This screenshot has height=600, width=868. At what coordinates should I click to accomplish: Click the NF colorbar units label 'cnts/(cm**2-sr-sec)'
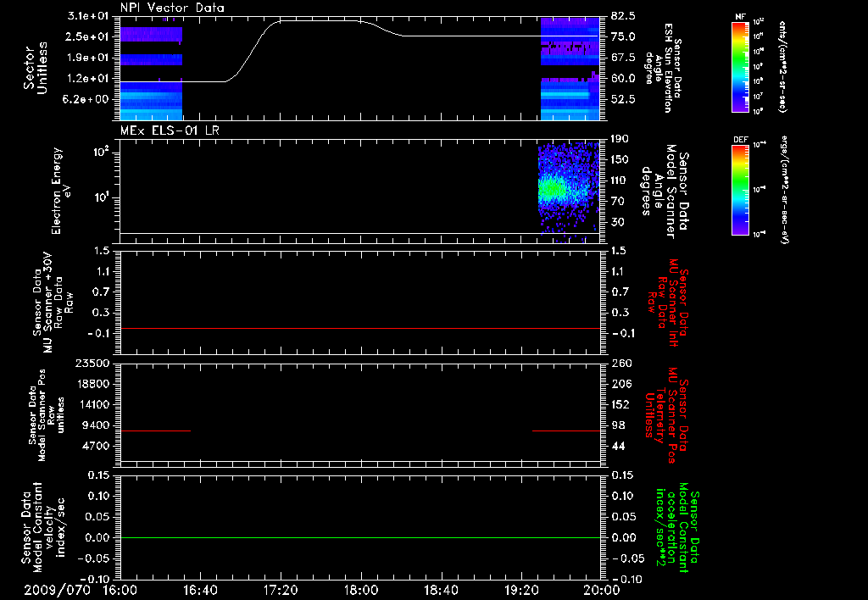pyautogui.click(x=782, y=66)
